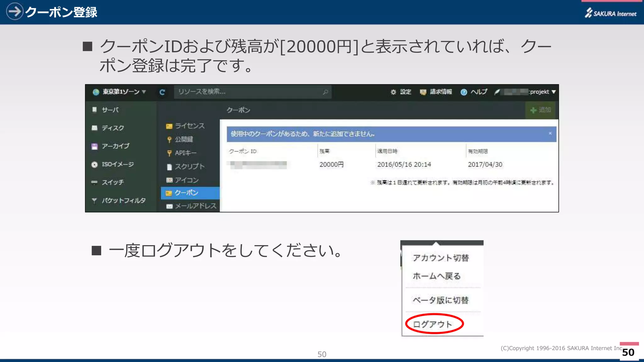Viewport: 644px width, 362px height.
Task: Click ログアウト in the account menu
Action: pyautogui.click(x=432, y=324)
